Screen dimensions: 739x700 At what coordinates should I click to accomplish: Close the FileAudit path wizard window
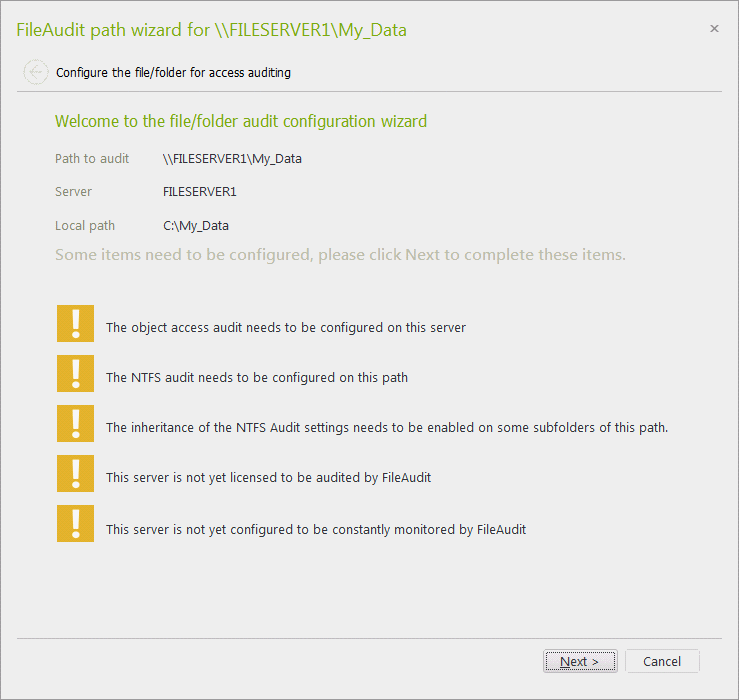coord(714,29)
